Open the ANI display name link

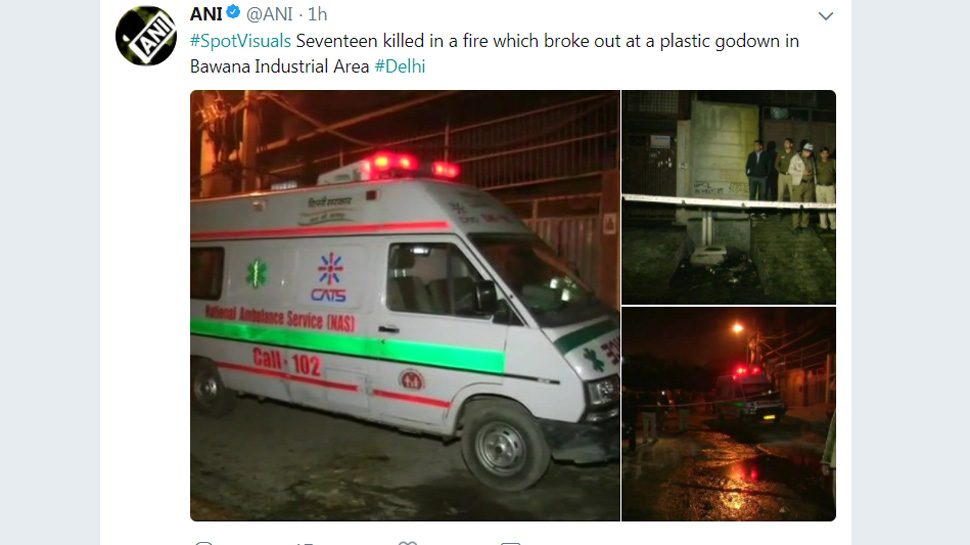click(x=206, y=14)
